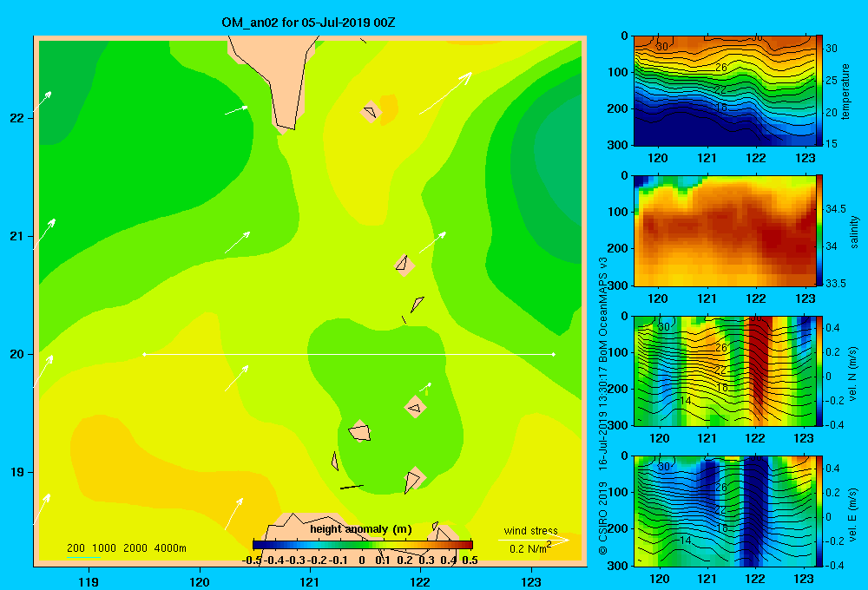
Task: Click the 'salinity' axis label
Action: (x=854, y=232)
